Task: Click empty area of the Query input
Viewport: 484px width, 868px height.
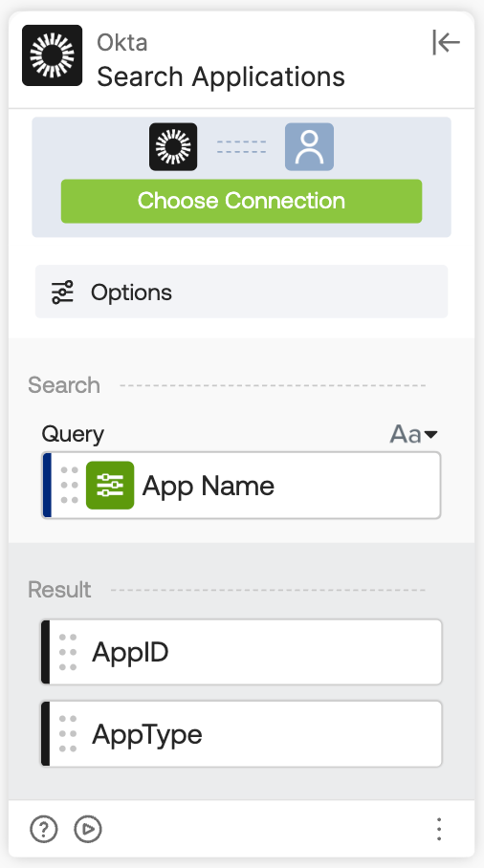Action: pyautogui.click(x=357, y=485)
